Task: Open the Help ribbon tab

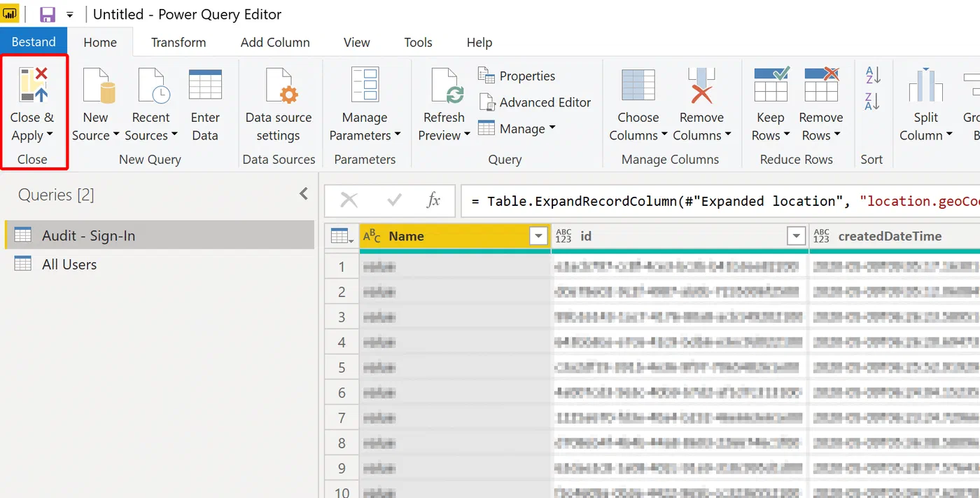Action: [x=479, y=42]
